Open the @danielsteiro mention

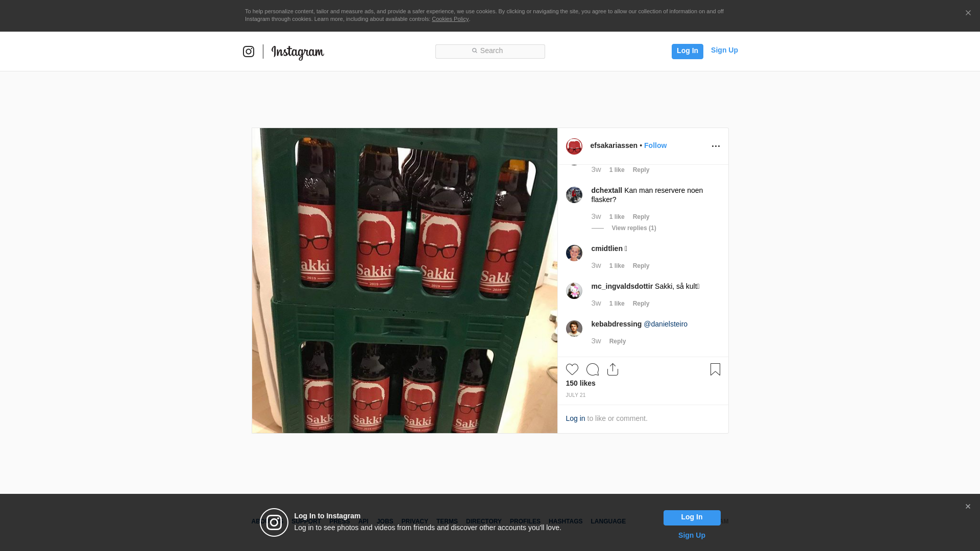click(666, 324)
